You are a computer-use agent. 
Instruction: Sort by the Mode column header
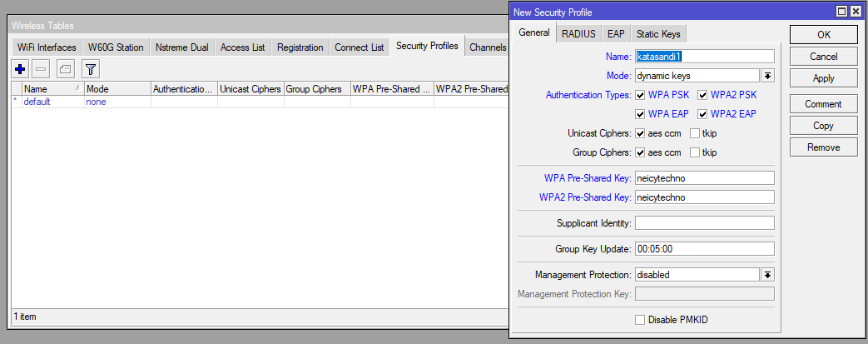coord(118,88)
